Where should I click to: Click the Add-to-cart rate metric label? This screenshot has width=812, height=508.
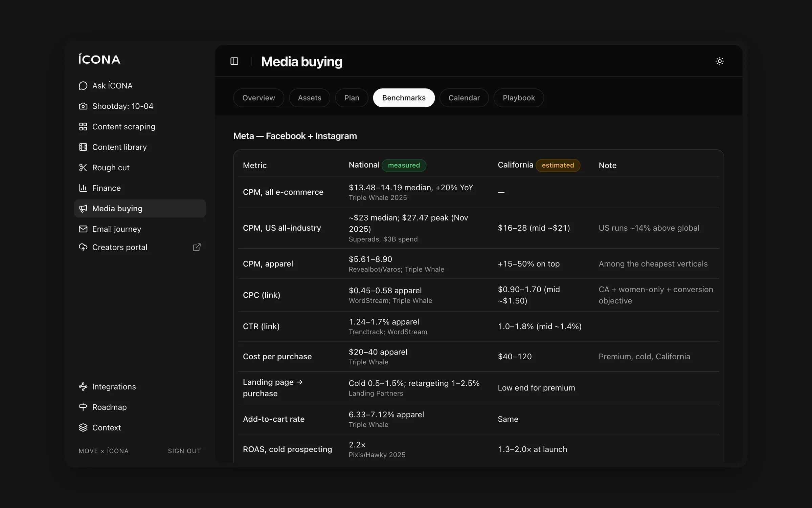point(274,419)
